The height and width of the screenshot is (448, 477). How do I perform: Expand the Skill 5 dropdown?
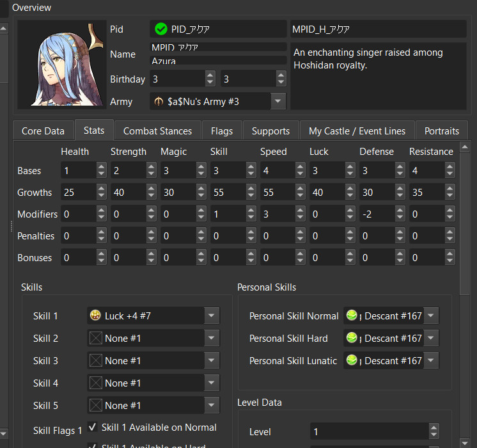point(212,405)
